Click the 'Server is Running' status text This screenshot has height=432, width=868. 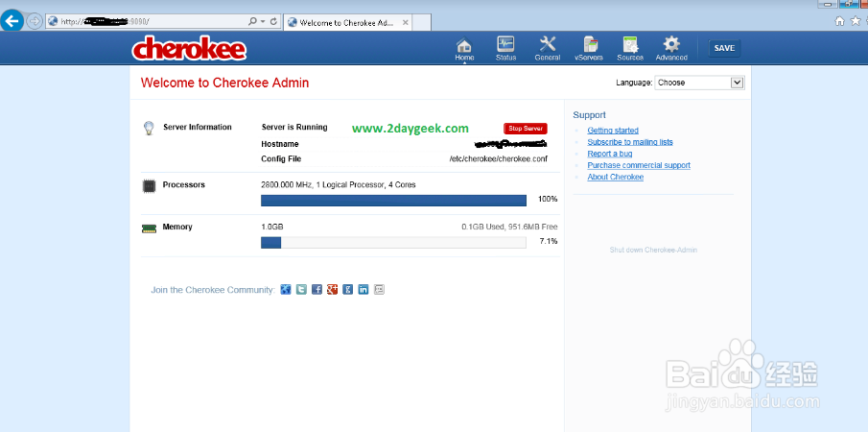(x=294, y=127)
